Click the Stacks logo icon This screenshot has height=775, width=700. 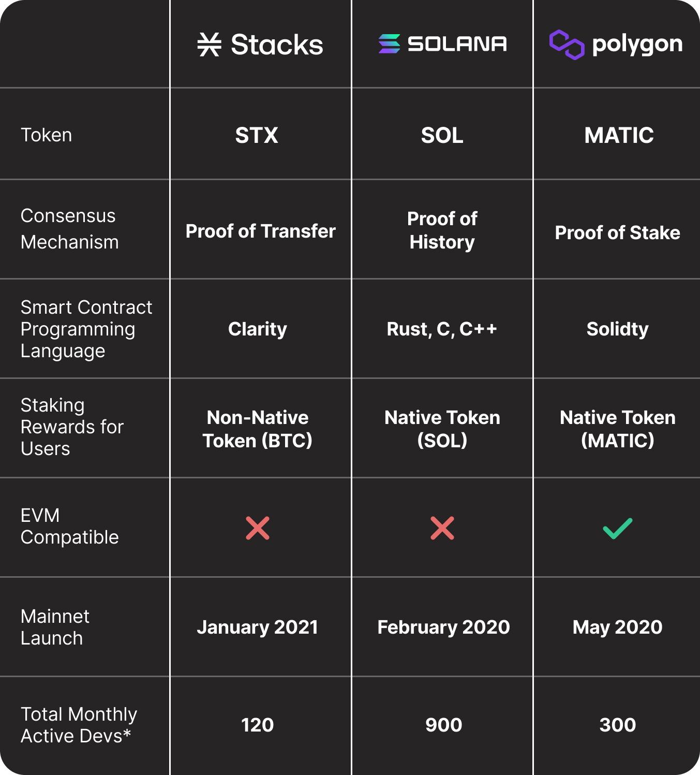click(x=210, y=45)
